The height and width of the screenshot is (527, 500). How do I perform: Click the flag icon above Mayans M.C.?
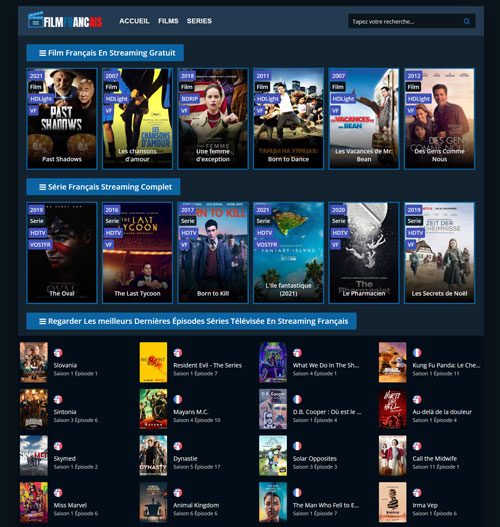click(178, 399)
